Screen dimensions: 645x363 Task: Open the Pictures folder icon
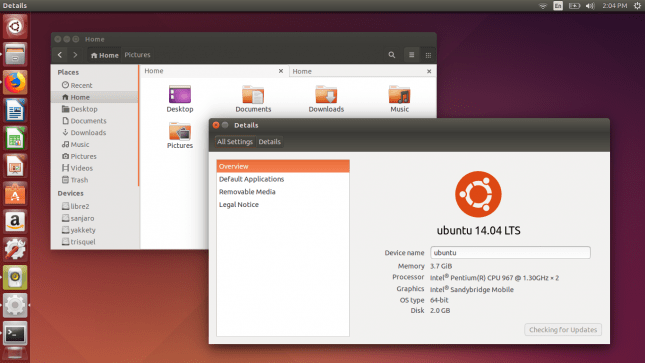click(x=180, y=135)
